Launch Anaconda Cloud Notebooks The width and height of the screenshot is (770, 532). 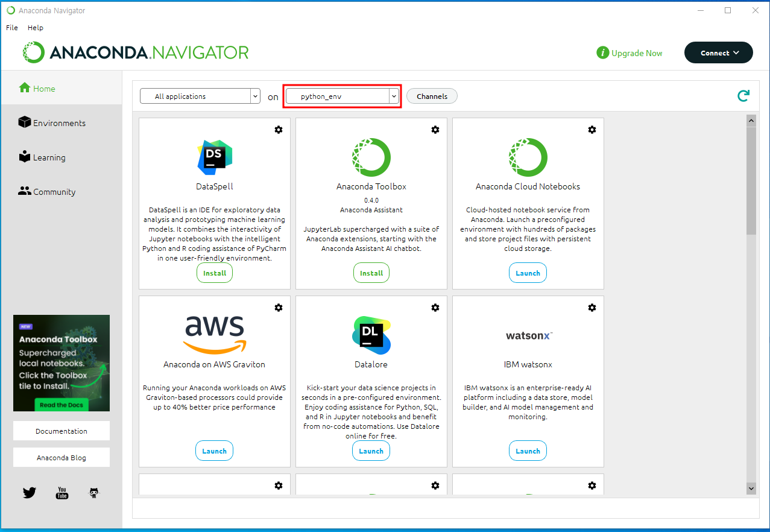pos(528,273)
